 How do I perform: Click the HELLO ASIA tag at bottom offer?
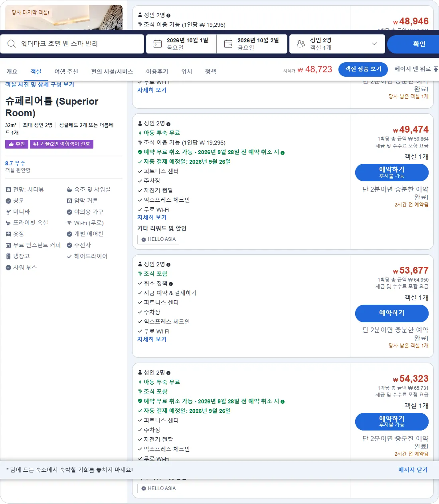158,488
